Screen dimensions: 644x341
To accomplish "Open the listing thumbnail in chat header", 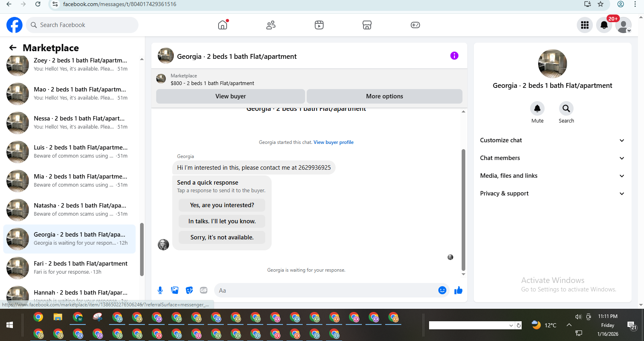I will click(166, 56).
